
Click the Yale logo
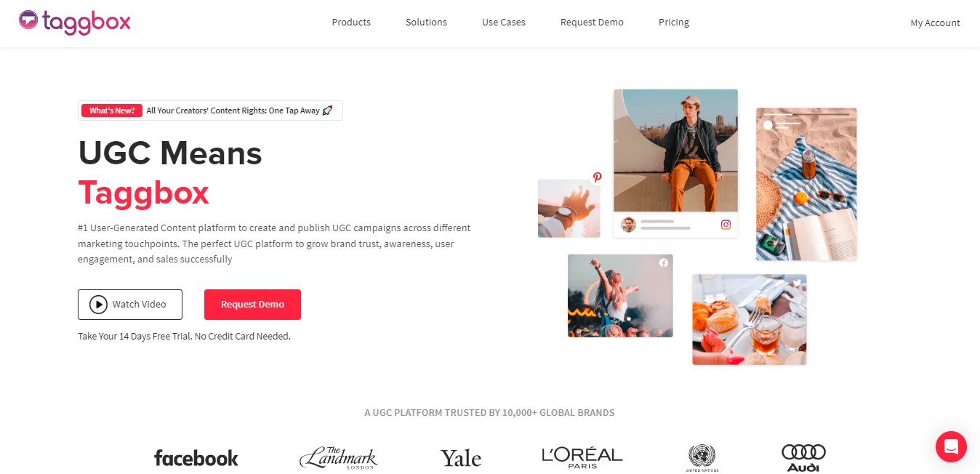tap(461, 458)
